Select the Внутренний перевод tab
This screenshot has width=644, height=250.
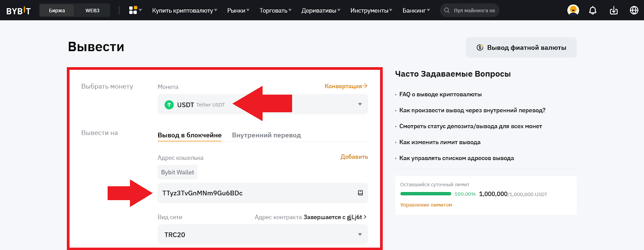click(266, 135)
